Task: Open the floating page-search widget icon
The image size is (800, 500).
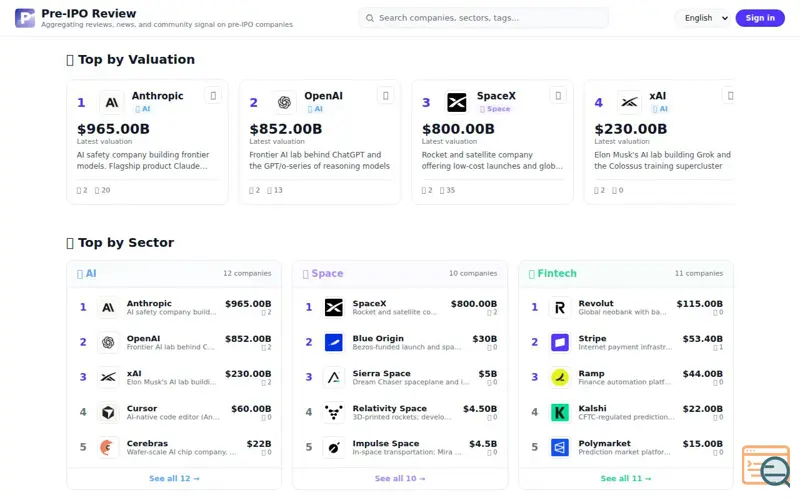Action: click(x=766, y=466)
